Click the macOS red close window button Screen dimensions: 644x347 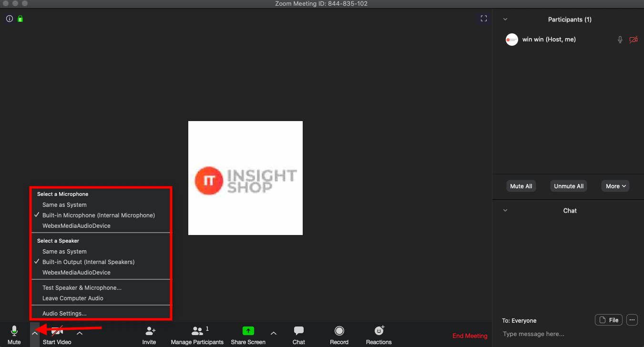click(x=6, y=3)
